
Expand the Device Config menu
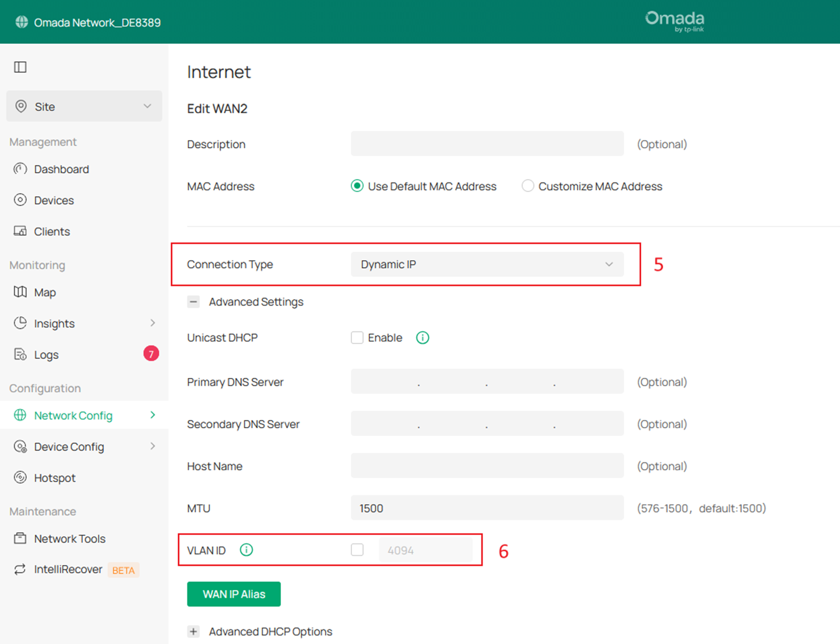click(69, 446)
